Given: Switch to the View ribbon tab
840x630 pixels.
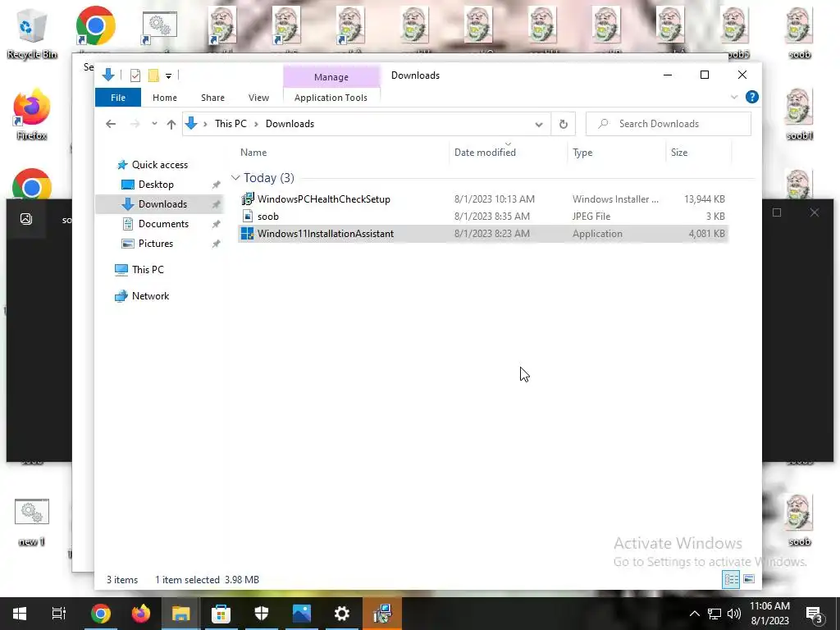Looking at the screenshot, I should tap(258, 98).
